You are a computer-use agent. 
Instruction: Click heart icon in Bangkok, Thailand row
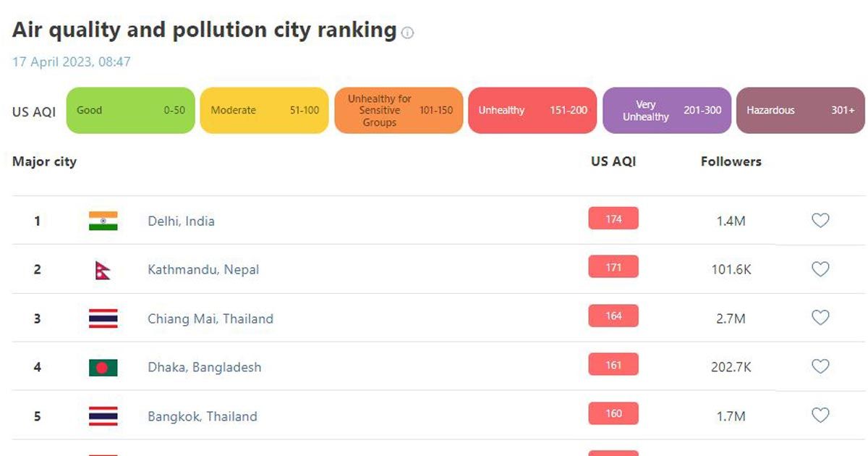pos(820,415)
